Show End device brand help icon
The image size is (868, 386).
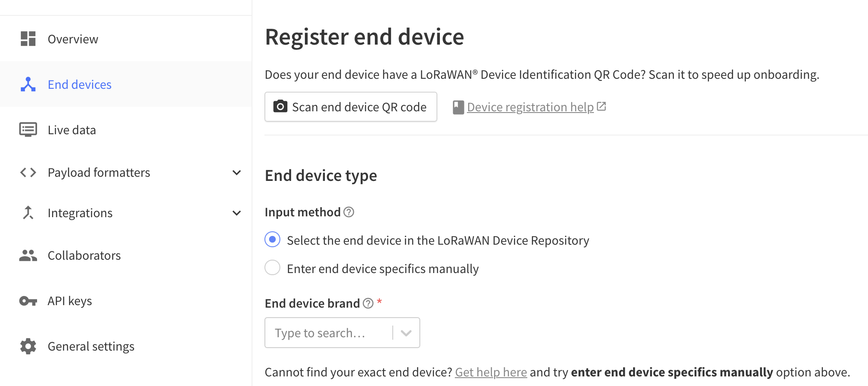coord(368,303)
